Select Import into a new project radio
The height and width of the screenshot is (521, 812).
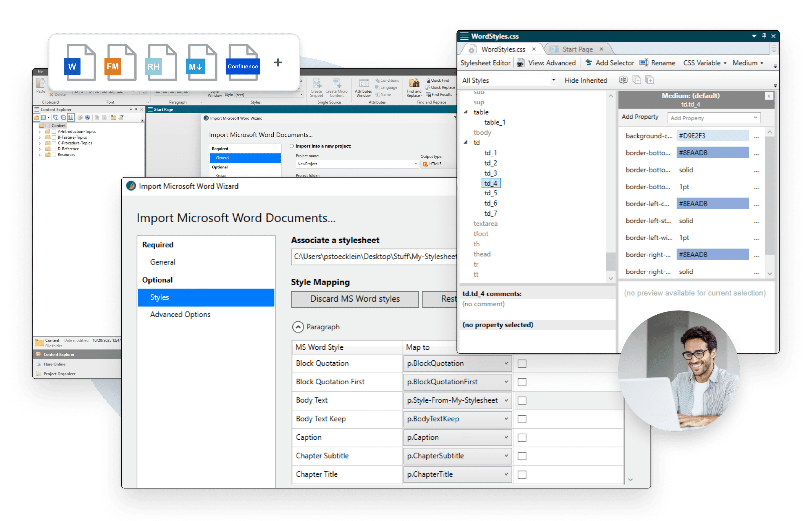click(x=292, y=146)
